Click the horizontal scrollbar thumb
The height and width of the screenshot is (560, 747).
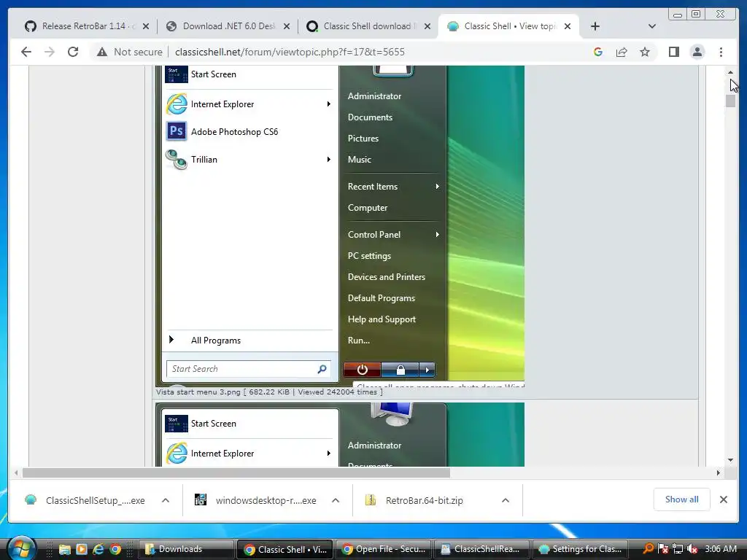(x=236, y=472)
